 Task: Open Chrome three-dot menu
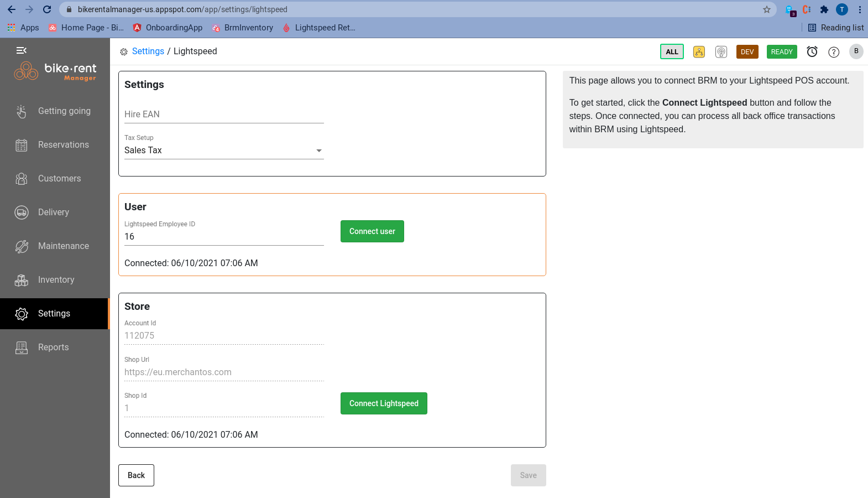tap(860, 9)
